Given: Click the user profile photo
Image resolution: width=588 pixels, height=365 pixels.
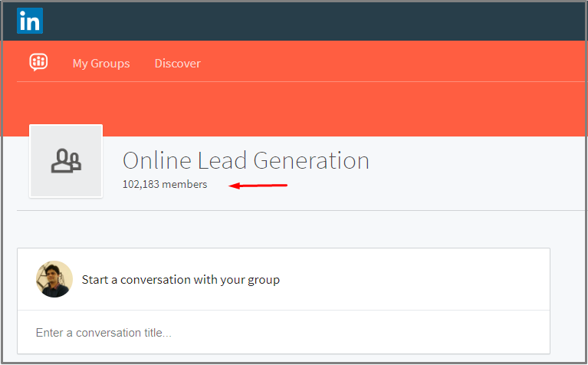Looking at the screenshot, I should [x=54, y=279].
